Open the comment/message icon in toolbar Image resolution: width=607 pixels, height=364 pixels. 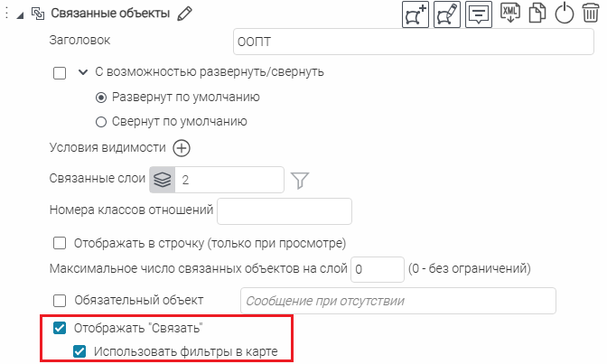tap(479, 14)
